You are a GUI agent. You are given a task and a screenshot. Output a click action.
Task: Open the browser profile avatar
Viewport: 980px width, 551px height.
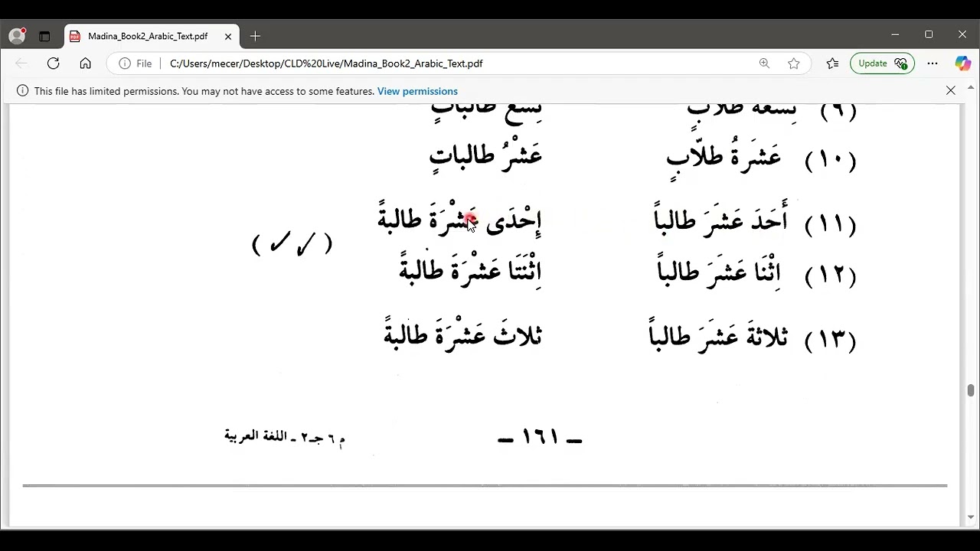pos(16,36)
